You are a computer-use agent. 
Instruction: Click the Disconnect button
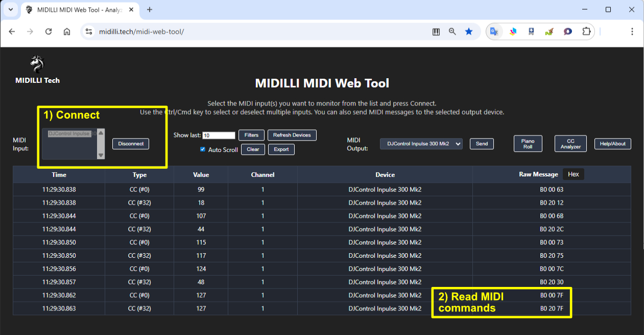coord(131,144)
